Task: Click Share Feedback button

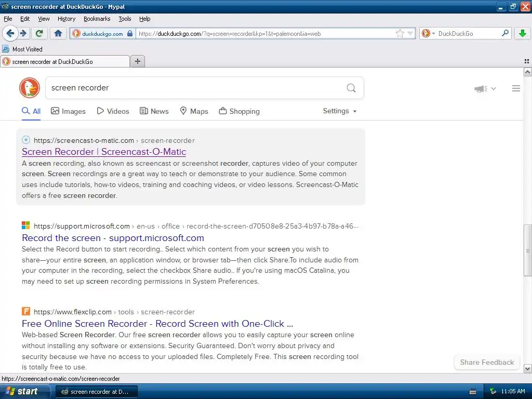Action: tap(487, 362)
